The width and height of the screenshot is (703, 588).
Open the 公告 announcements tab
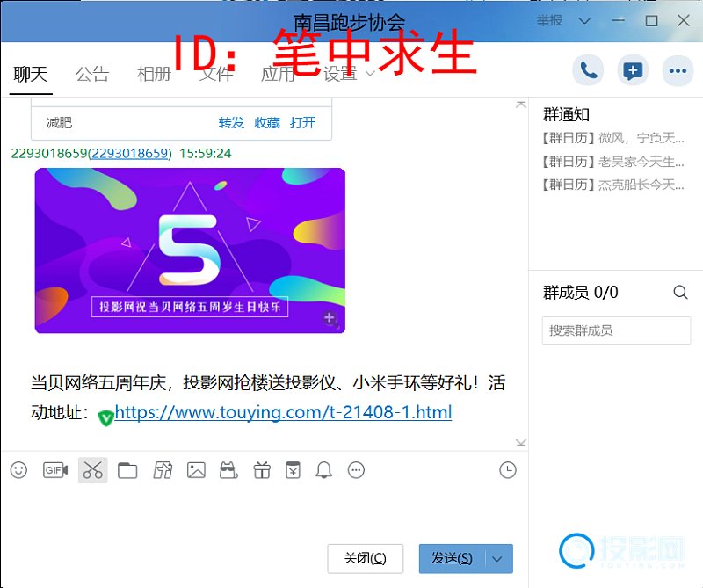[92, 74]
